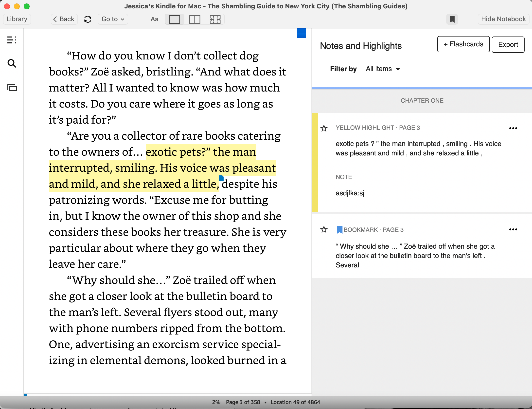Expand the Chapter One section in notes
This screenshot has width=532, height=409.
(x=422, y=101)
